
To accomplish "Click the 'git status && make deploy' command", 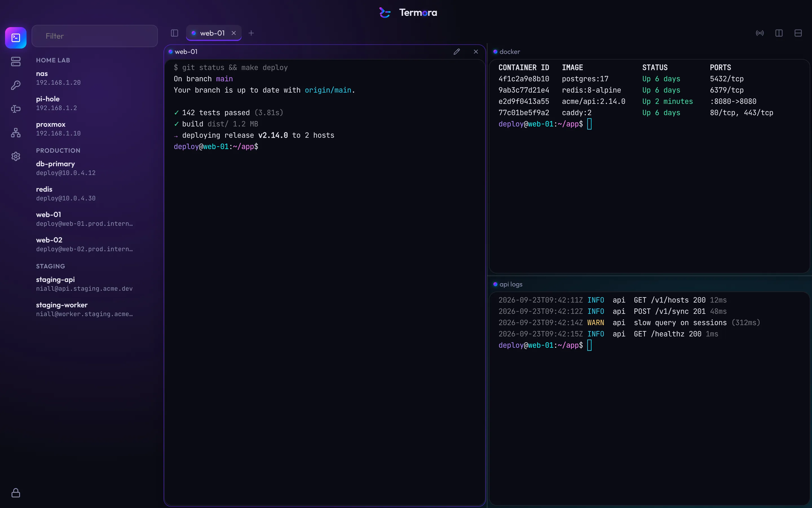I will tap(235, 67).
